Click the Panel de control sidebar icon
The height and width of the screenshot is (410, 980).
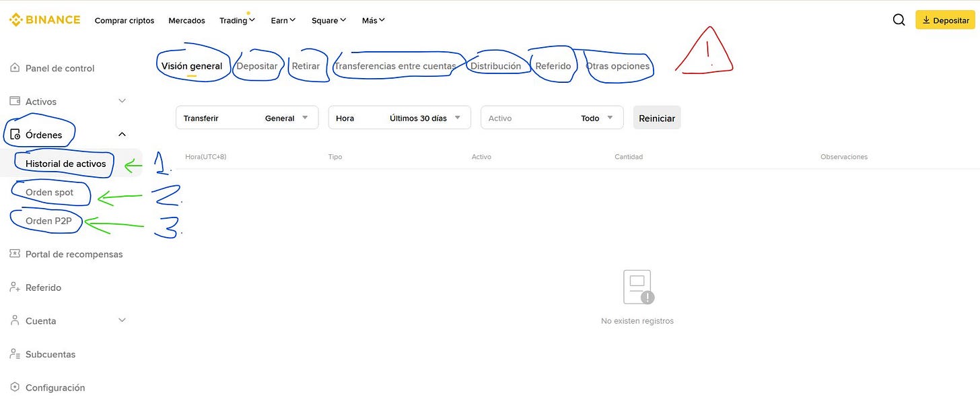15,68
